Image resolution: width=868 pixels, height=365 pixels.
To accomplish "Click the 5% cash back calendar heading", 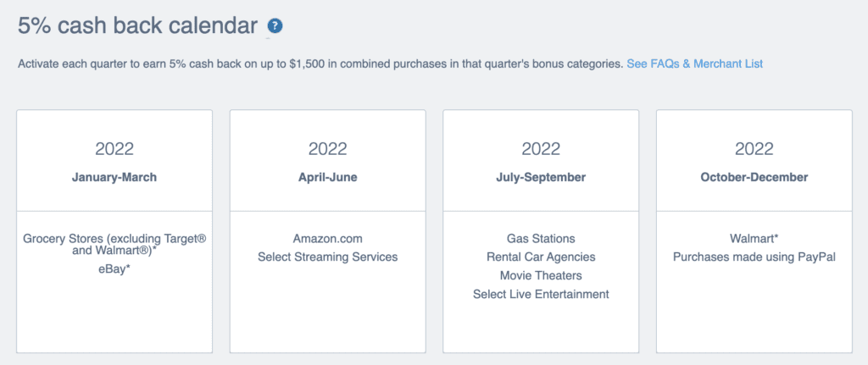I will [137, 26].
